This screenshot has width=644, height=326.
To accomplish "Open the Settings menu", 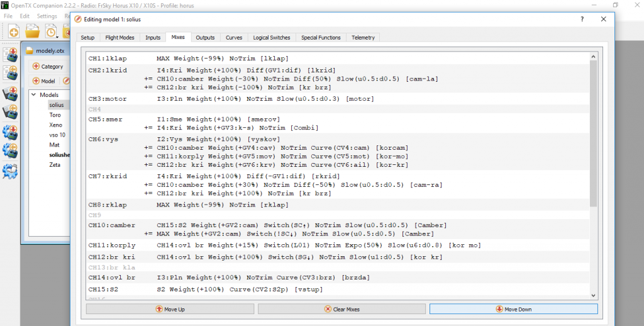I will click(47, 16).
